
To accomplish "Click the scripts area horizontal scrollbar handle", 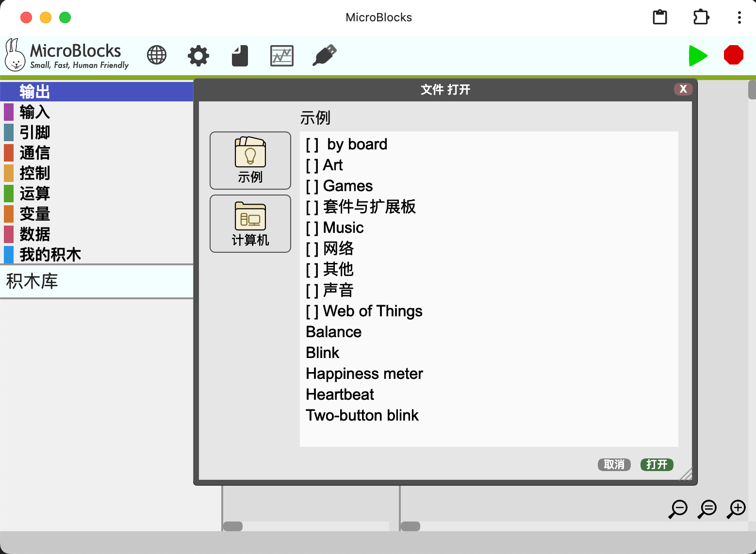I will pos(411,526).
